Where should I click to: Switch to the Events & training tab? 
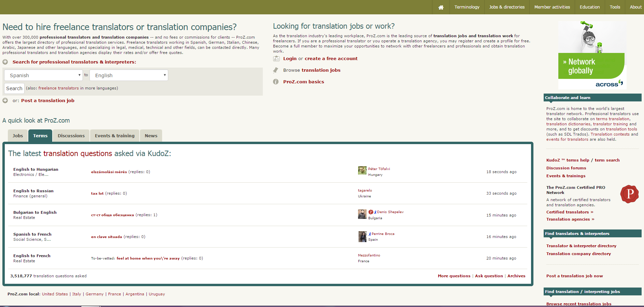point(115,136)
